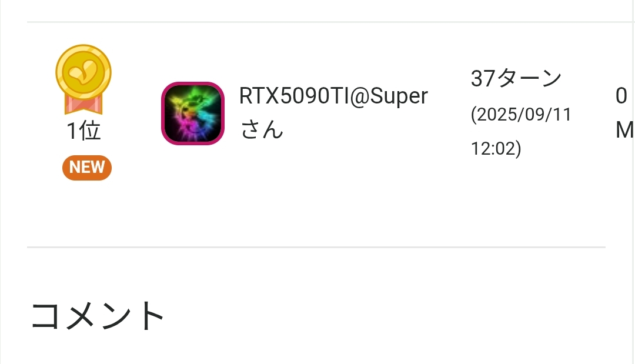Click the gold first-place medal icon

click(83, 79)
